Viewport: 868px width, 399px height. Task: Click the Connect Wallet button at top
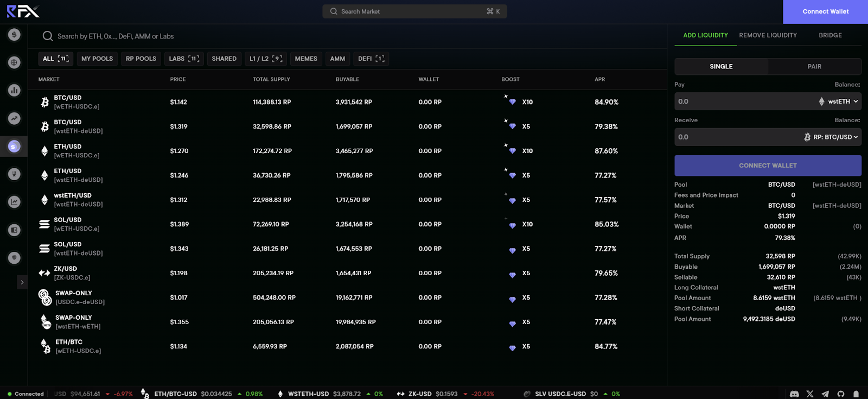[x=826, y=11]
